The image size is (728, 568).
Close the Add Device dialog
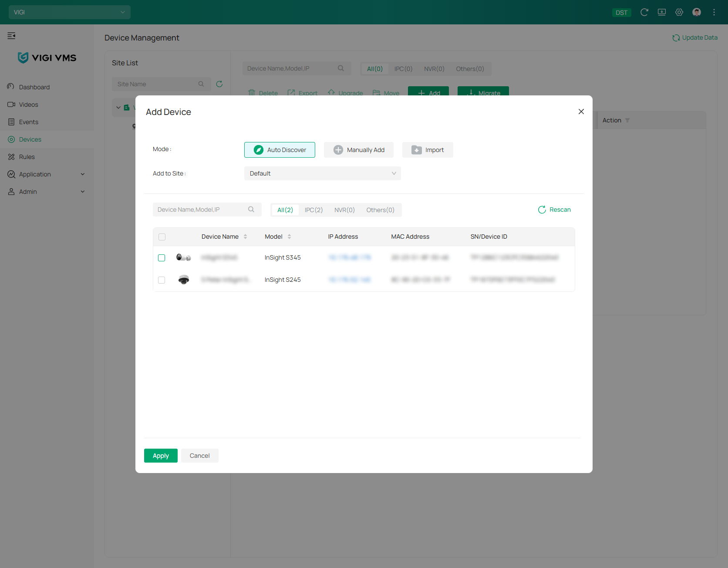point(581,112)
